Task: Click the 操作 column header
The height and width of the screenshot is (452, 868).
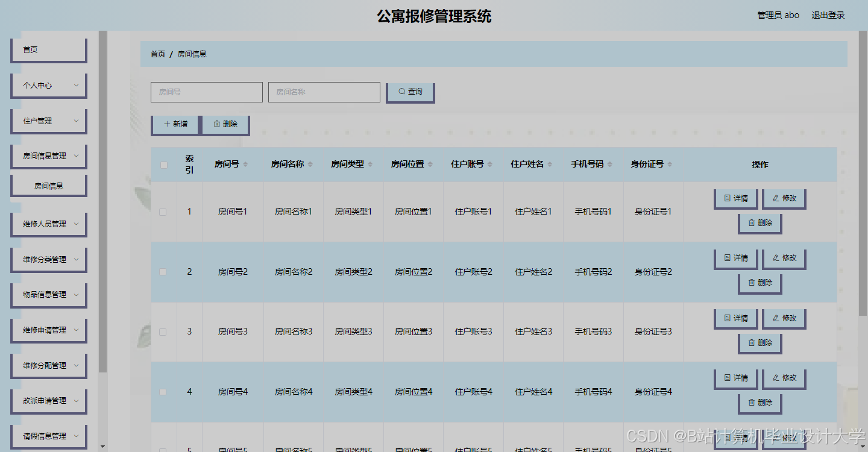Action: tap(760, 165)
